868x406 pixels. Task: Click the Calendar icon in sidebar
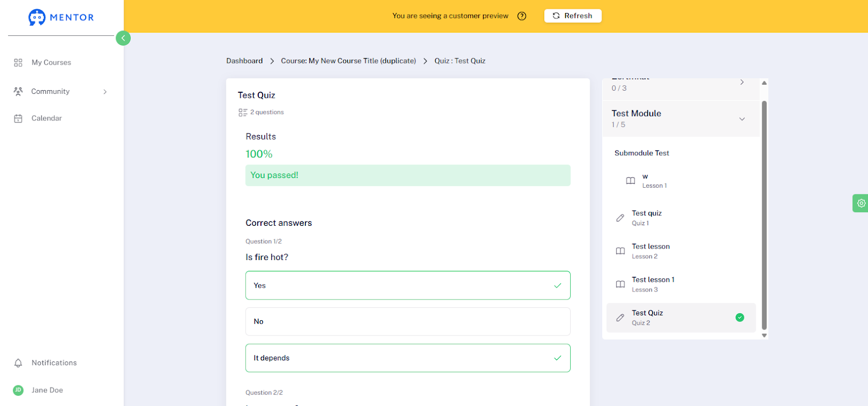(18, 118)
